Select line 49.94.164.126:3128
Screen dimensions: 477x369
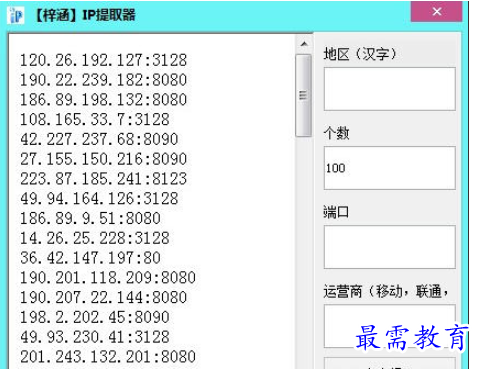(x=99, y=199)
